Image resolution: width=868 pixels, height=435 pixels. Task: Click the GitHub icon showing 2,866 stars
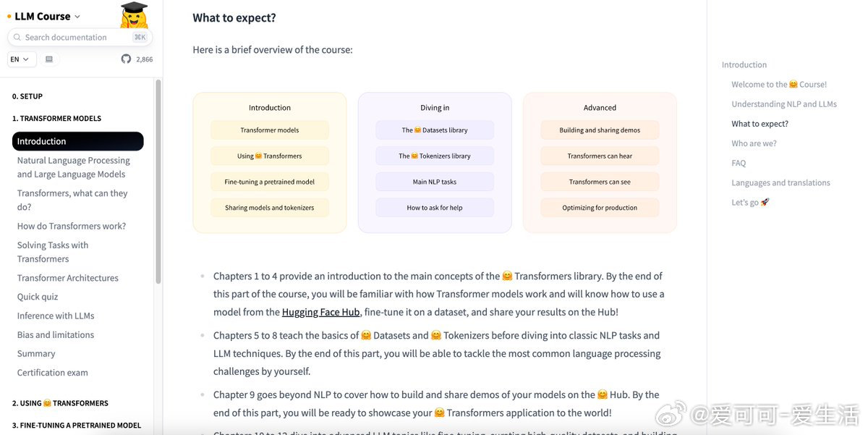click(x=126, y=59)
